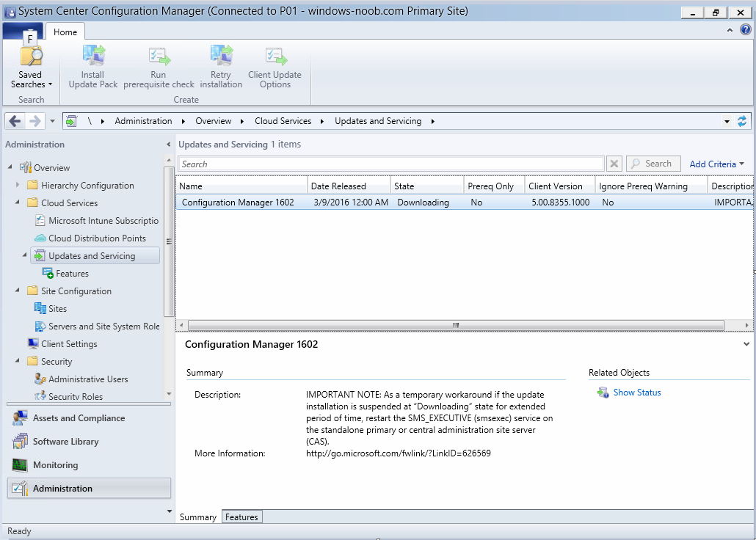
Task: Switch to Monitoring workspace
Action: click(90, 465)
